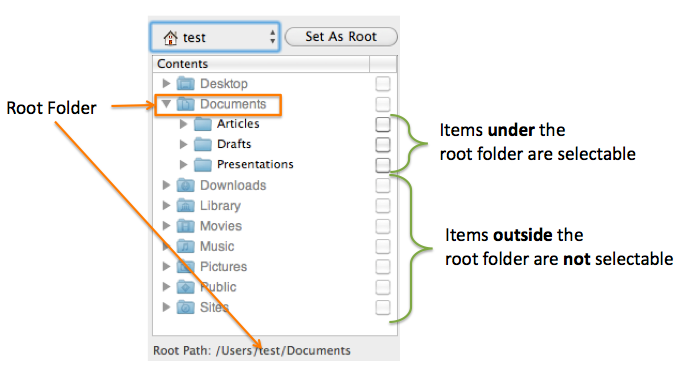The image size is (689, 376).
Task: Click the Set As Root button
Action: [x=341, y=36]
